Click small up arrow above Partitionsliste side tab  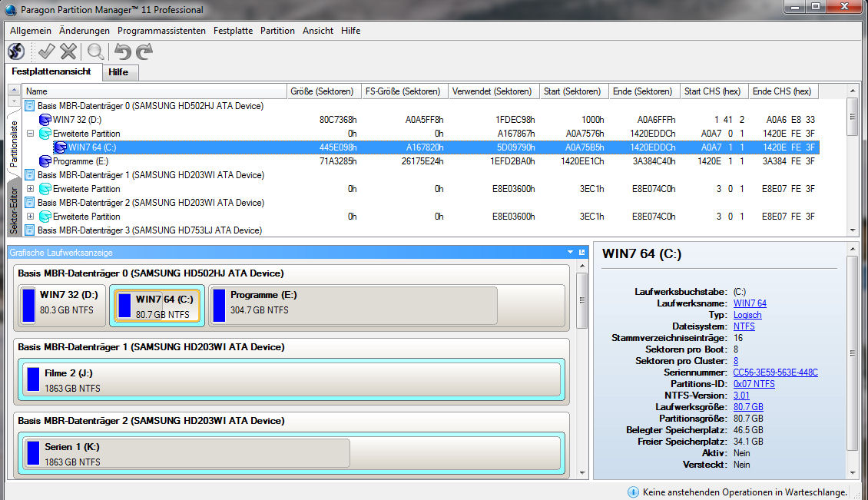pyautogui.click(x=14, y=91)
